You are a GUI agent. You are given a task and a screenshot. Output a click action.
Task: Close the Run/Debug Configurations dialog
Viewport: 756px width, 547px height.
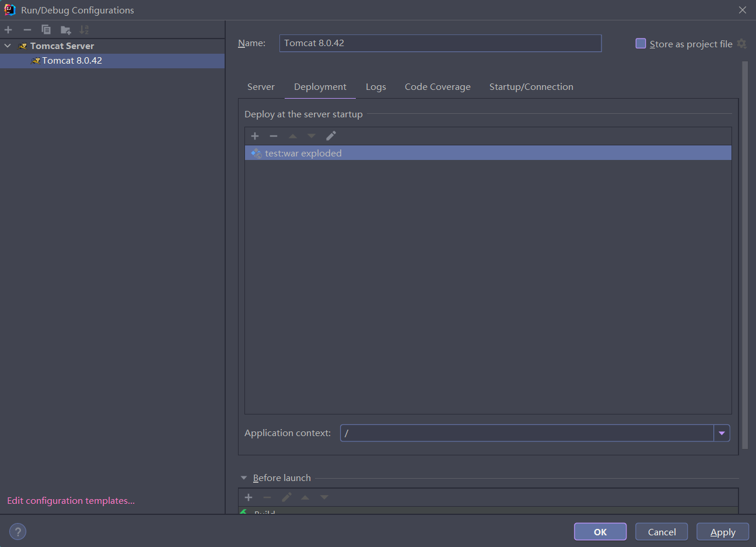point(743,10)
